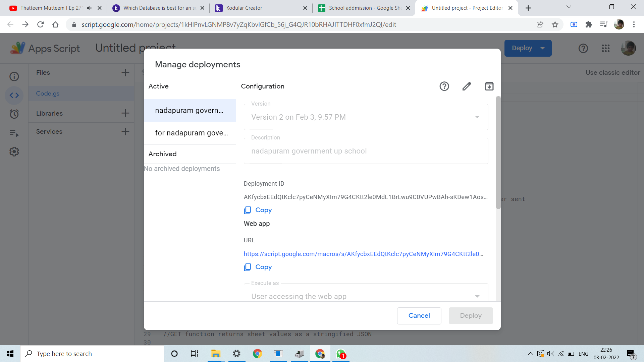
Task: Open the Executions list icon
Action: [14, 133]
